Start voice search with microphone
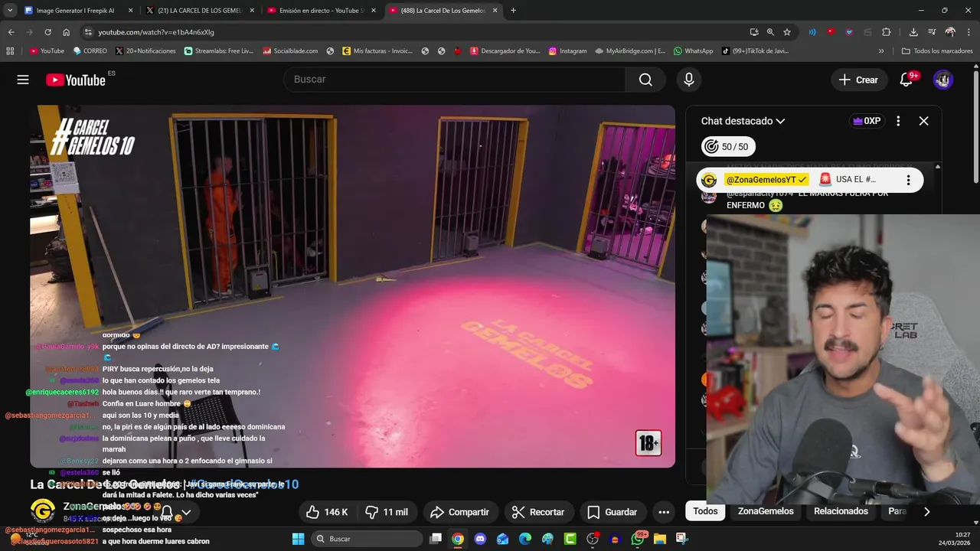Viewport: 980px width, 551px height. point(689,80)
